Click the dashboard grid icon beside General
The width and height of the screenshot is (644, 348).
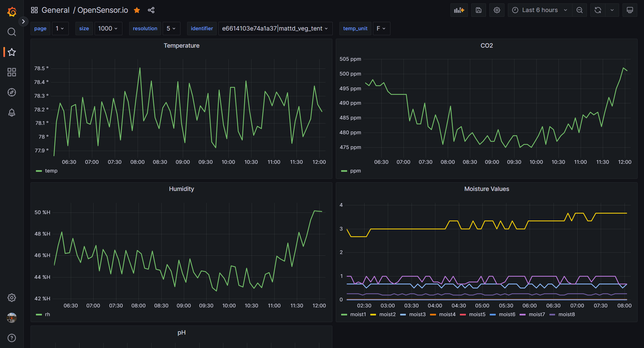point(34,10)
